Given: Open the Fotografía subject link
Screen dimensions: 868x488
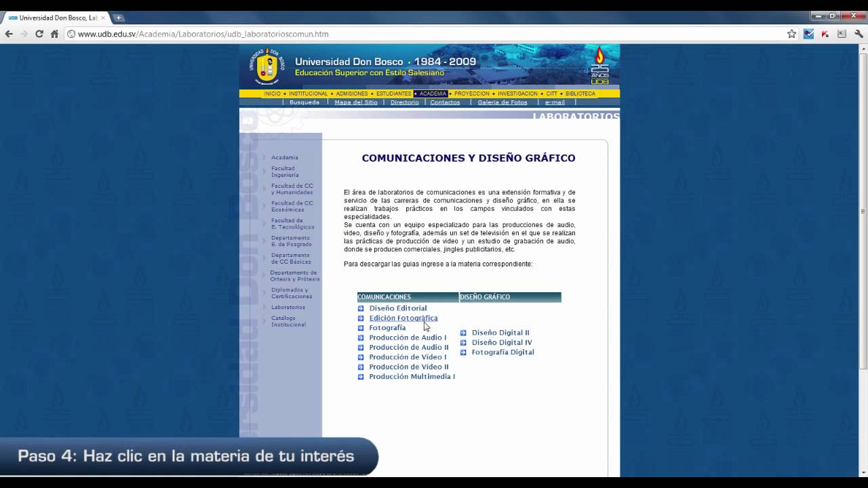Looking at the screenshot, I should coord(387,328).
